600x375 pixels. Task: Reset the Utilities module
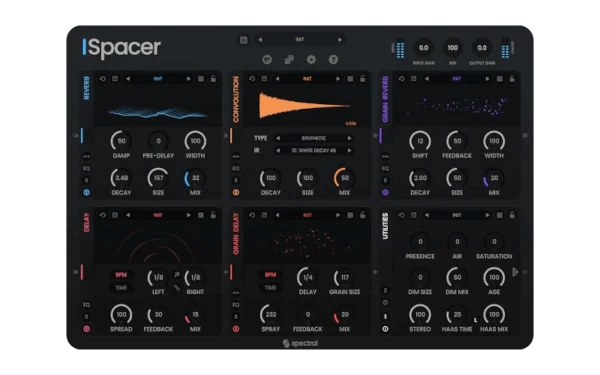[401, 215]
